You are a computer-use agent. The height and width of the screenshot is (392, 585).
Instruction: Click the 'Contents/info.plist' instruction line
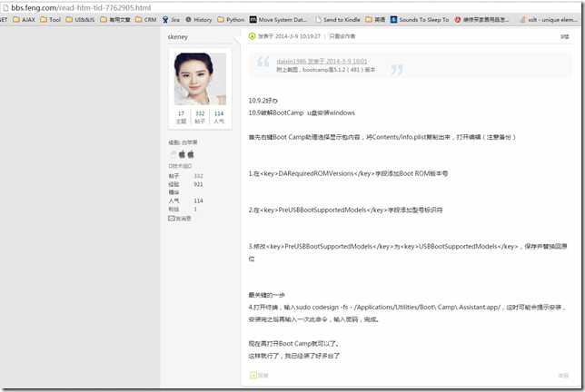382,137
